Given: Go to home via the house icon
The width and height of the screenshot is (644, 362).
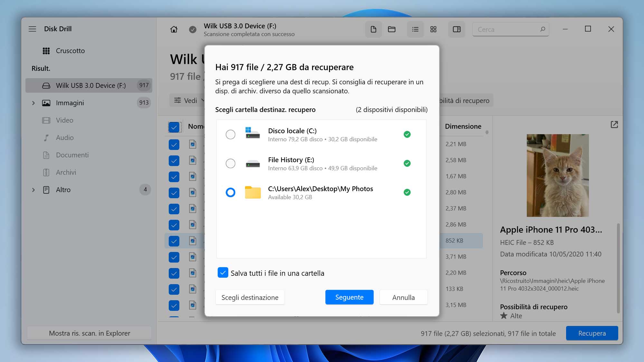Looking at the screenshot, I should (174, 29).
